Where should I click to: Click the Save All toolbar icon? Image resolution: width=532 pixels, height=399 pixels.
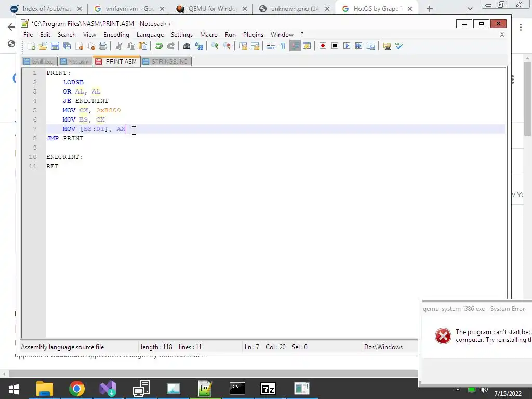[x=67, y=46]
